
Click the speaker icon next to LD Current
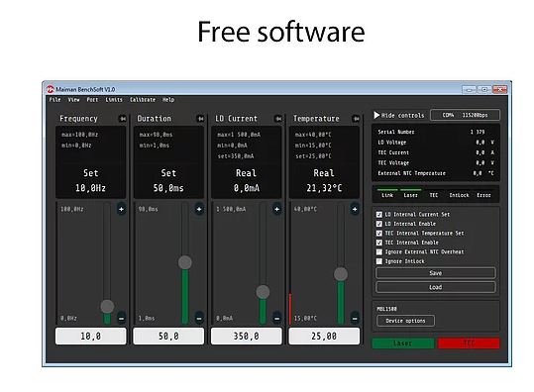point(278,119)
